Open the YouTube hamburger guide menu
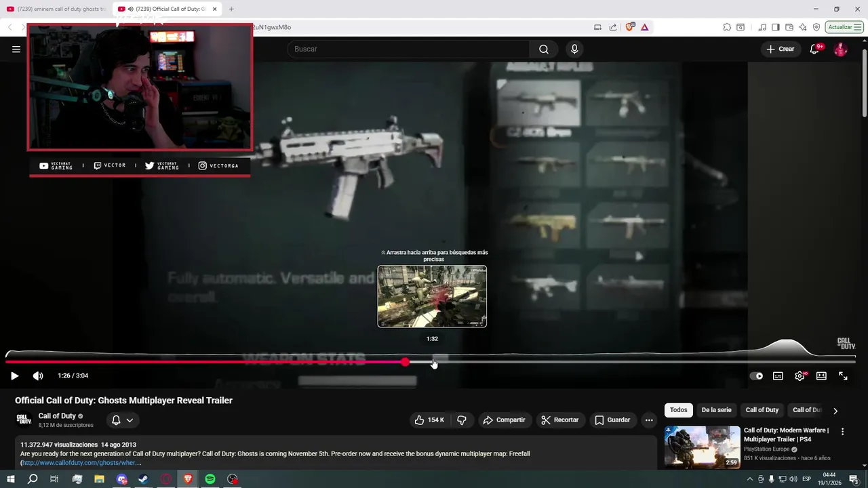The height and width of the screenshot is (488, 868). [16, 49]
